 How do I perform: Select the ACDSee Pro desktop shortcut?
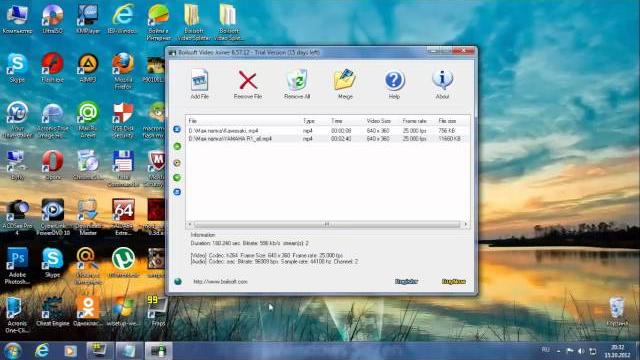[x=17, y=217]
